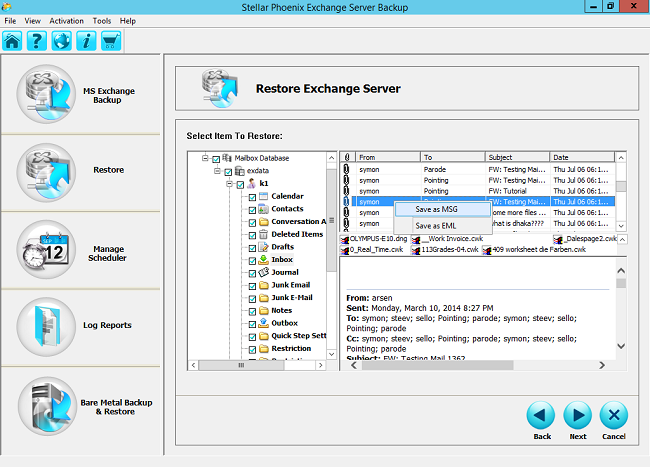This screenshot has width=650, height=467.
Task: Move the folder tree horizontal scrollbar thumb
Action: point(241,365)
